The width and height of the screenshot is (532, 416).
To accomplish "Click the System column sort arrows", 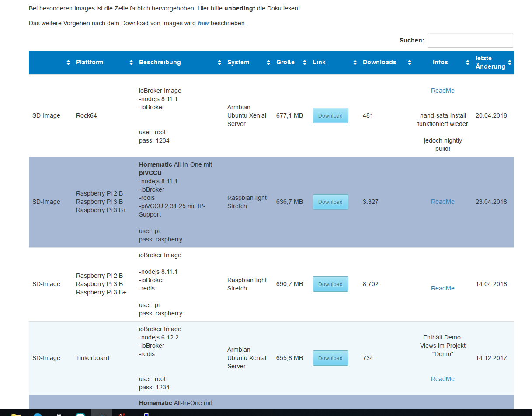I will 268,63.
